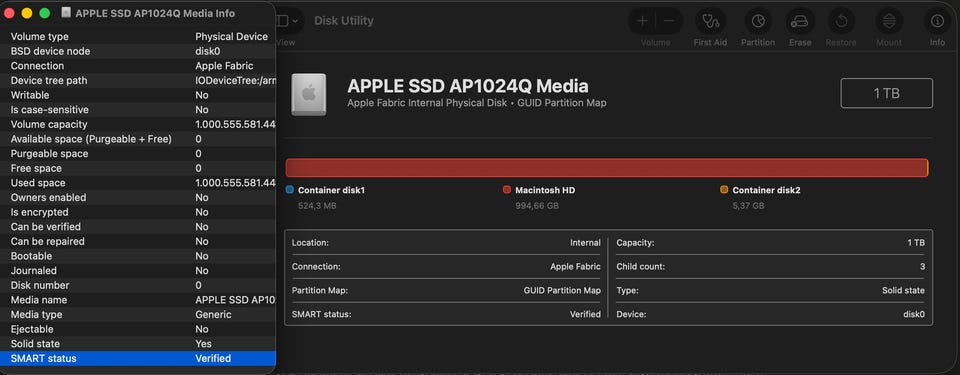
Task: Click the remove volume minus icon
Action: tap(669, 21)
